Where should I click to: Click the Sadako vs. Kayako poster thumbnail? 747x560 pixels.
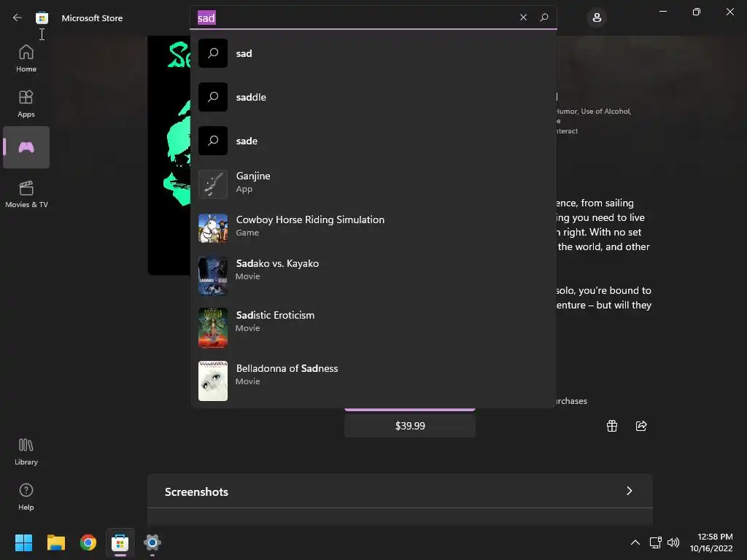pyautogui.click(x=213, y=276)
